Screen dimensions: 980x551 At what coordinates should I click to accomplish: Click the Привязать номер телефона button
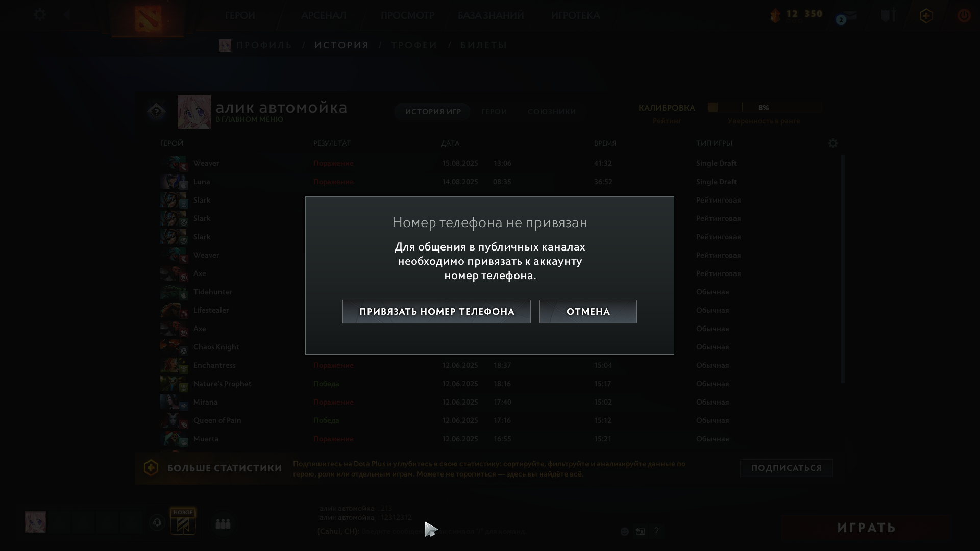(x=436, y=312)
